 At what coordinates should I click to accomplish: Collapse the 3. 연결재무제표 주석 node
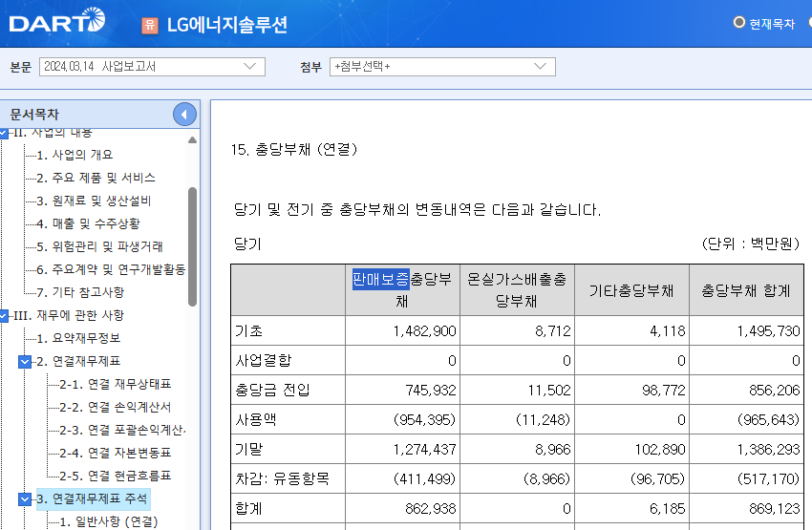(25, 498)
